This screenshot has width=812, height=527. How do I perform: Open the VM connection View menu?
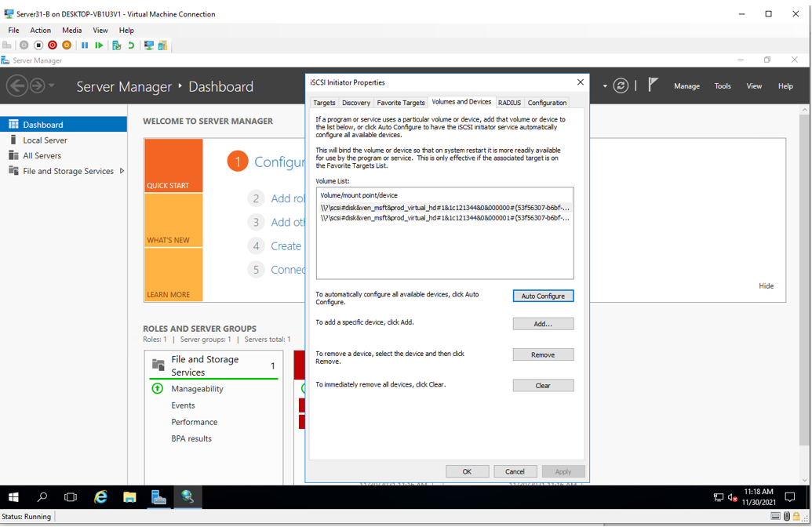tap(100, 30)
